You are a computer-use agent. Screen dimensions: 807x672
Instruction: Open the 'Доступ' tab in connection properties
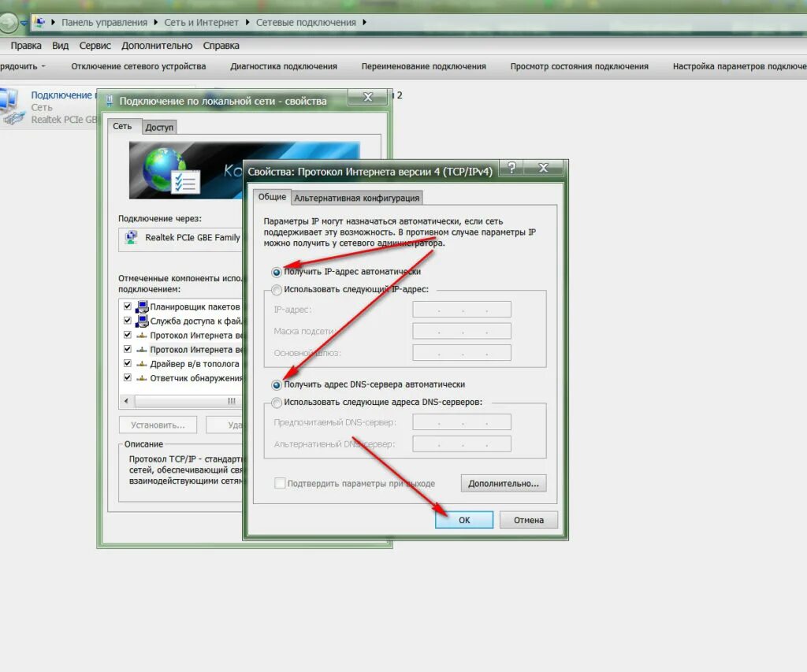coord(159,127)
